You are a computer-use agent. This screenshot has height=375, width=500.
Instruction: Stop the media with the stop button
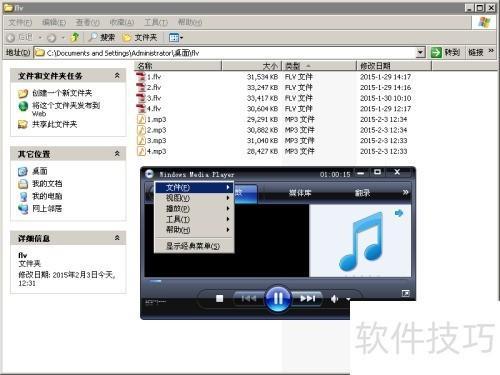pos(219,298)
